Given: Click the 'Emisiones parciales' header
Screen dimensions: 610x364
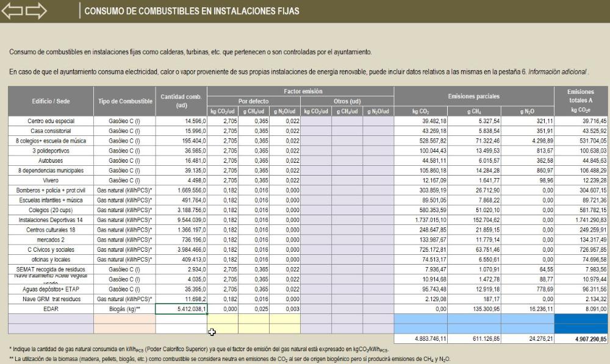Looking at the screenshot, I should (x=473, y=96).
